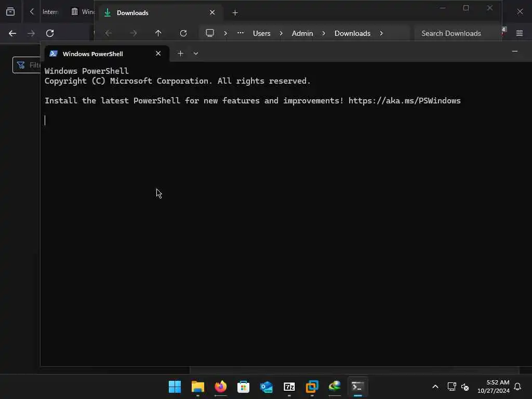Switch to the Intern browser tab
The image size is (532, 399).
[50, 12]
